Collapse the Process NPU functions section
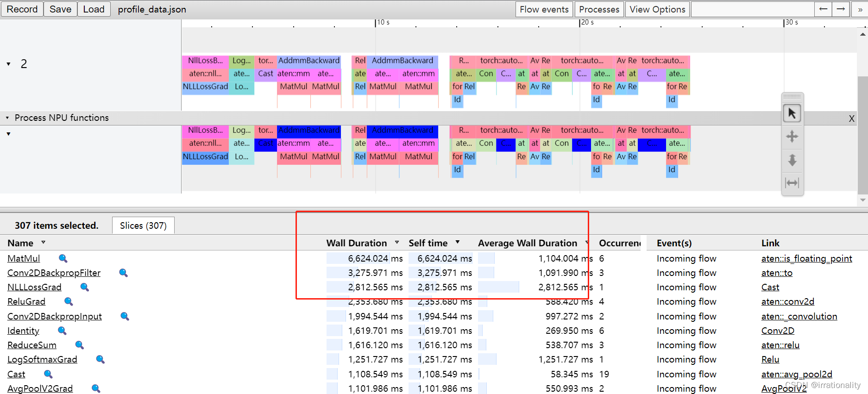Image resolution: width=868 pixels, height=394 pixels. [7, 118]
